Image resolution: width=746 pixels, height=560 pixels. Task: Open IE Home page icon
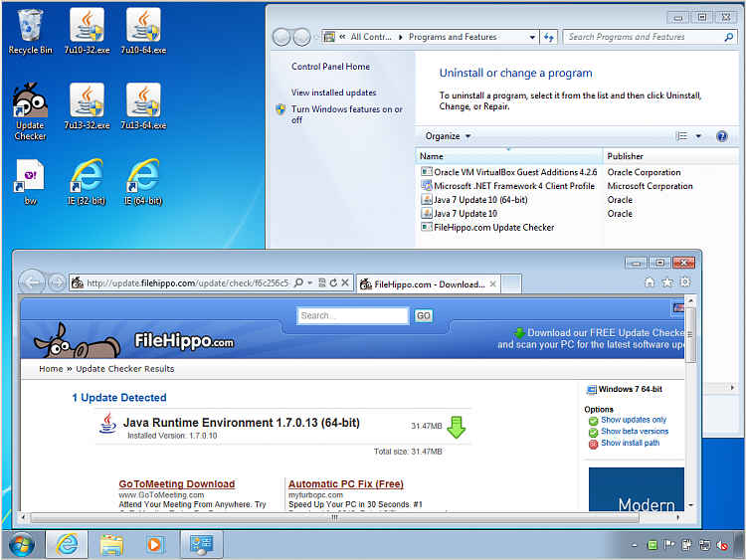click(650, 282)
